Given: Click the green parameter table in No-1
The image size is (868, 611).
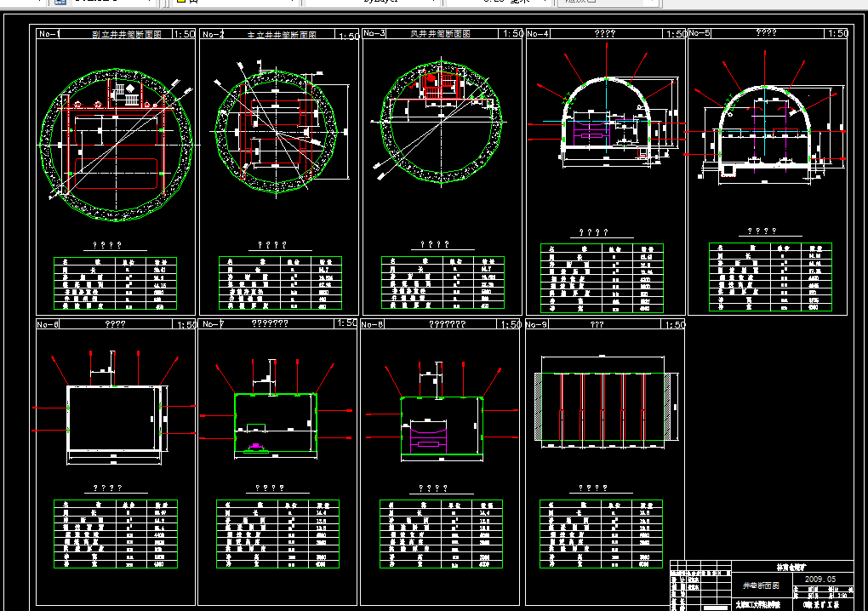Looking at the screenshot, I should [x=115, y=283].
